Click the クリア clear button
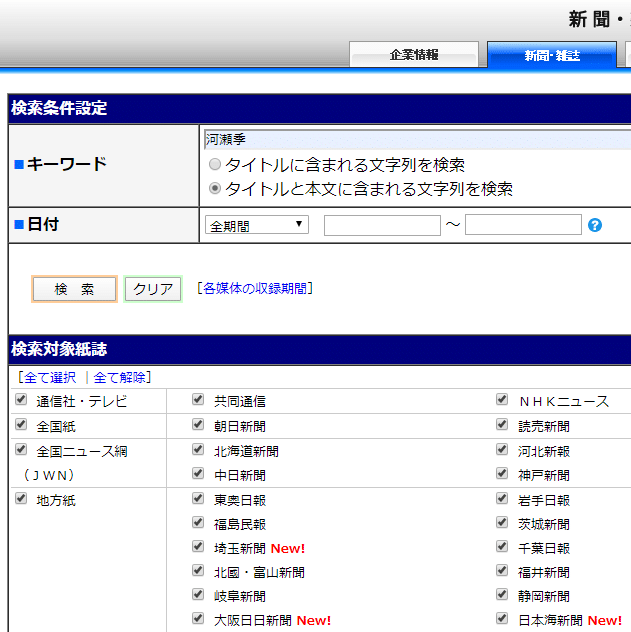 [x=153, y=289]
